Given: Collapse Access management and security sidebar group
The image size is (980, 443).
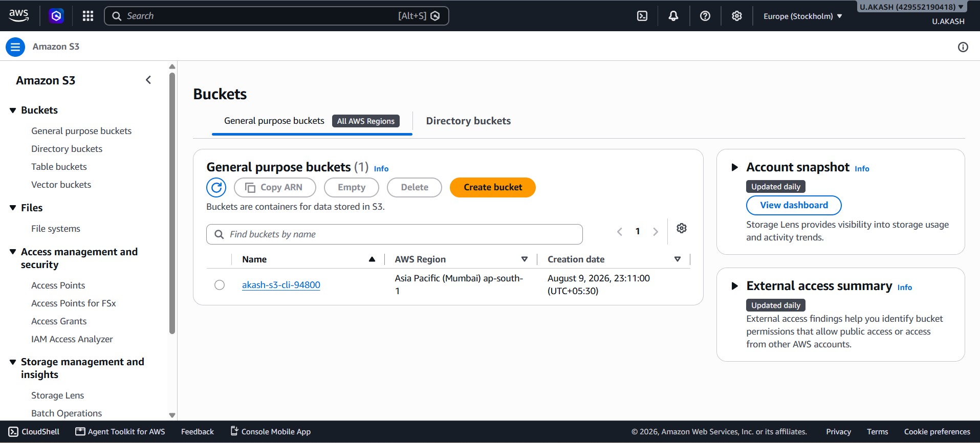Looking at the screenshot, I should pos(13,252).
